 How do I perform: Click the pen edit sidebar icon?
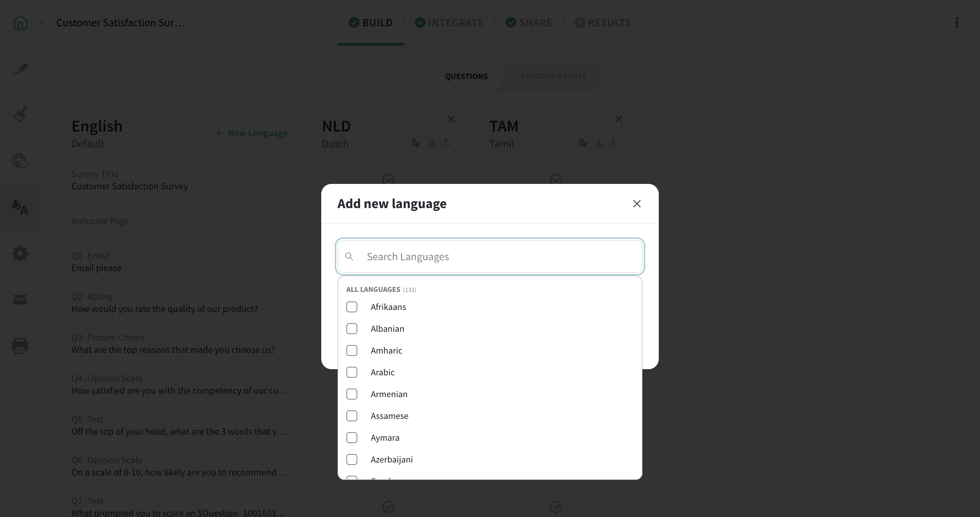20,69
